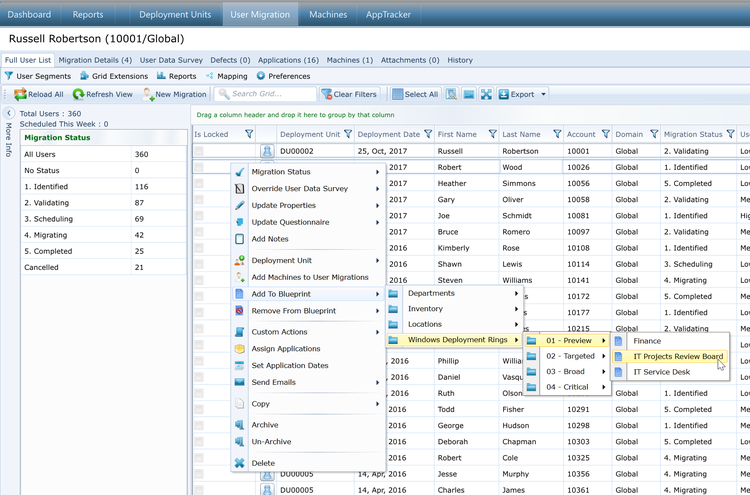
Task: Click the Delete cross icon in the context menu
Action: (x=240, y=463)
